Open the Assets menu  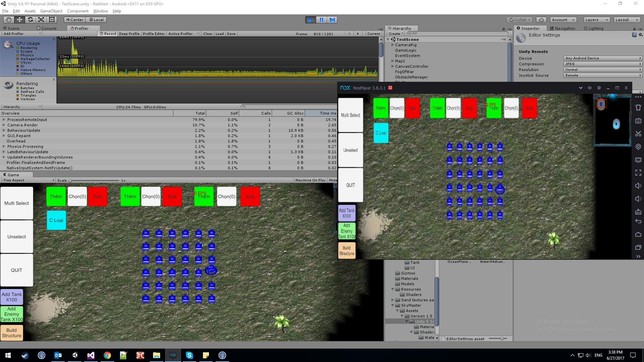point(30,11)
